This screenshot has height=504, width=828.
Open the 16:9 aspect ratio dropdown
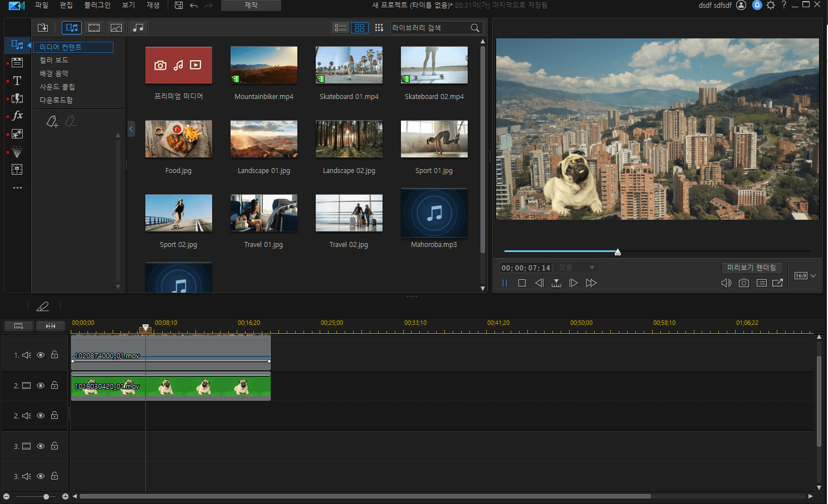(x=805, y=276)
